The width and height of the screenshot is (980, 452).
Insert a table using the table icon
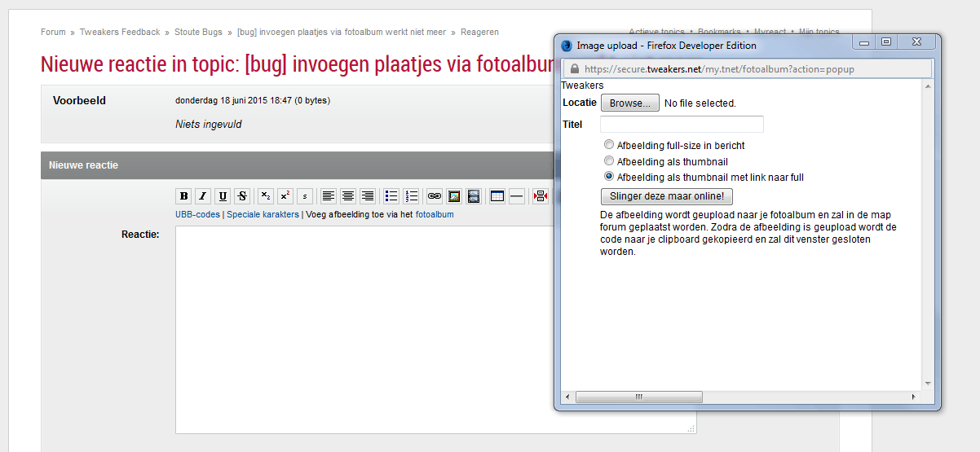click(x=497, y=196)
